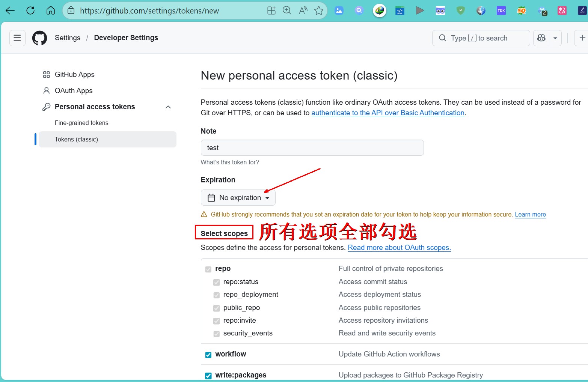
Task: Open authenticate to the API over Basic Authentication link
Action: point(388,113)
